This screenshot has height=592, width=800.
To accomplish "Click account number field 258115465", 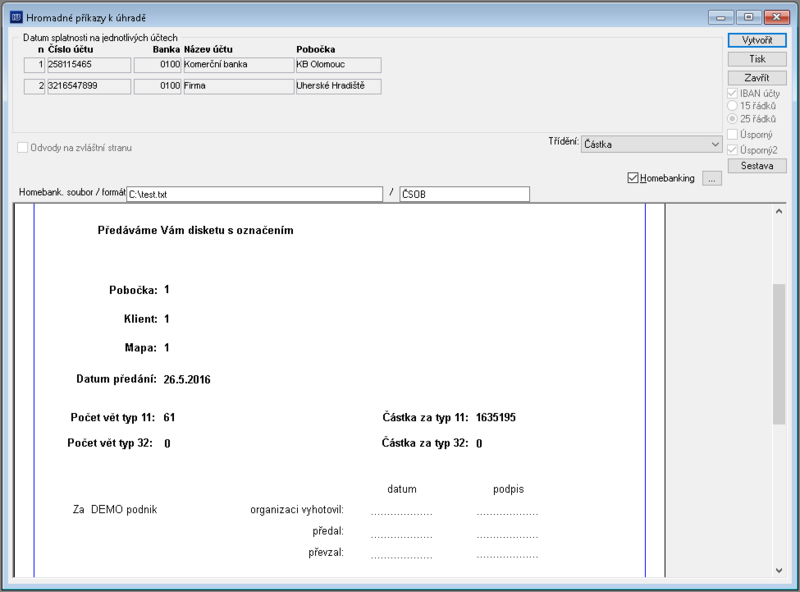I will click(x=89, y=65).
